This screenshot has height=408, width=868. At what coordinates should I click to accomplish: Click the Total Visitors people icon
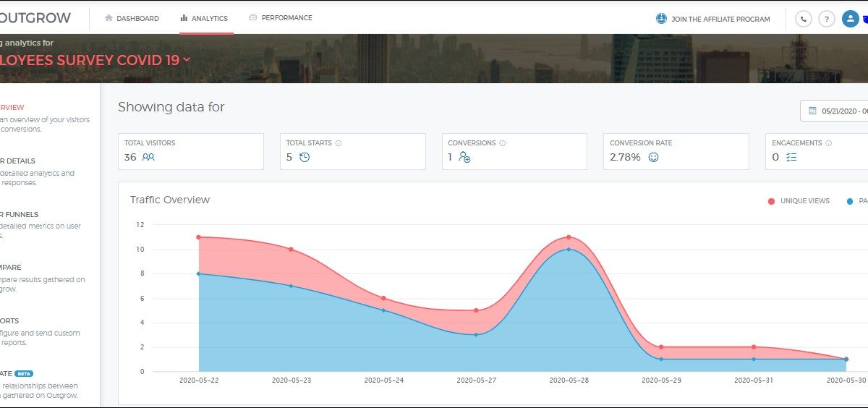[x=148, y=156]
